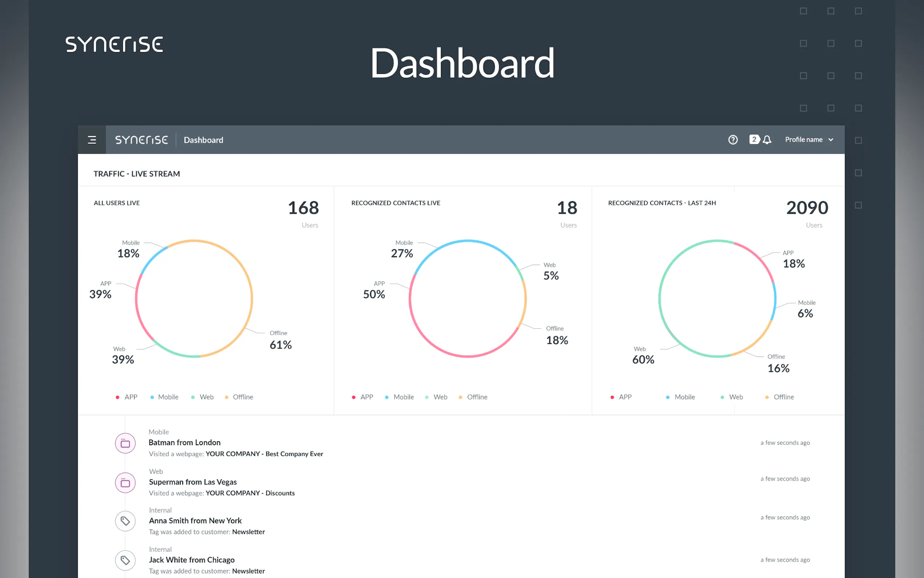Click Batman from London webpage visit icon
This screenshot has width=924, height=578.
tap(125, 443)
